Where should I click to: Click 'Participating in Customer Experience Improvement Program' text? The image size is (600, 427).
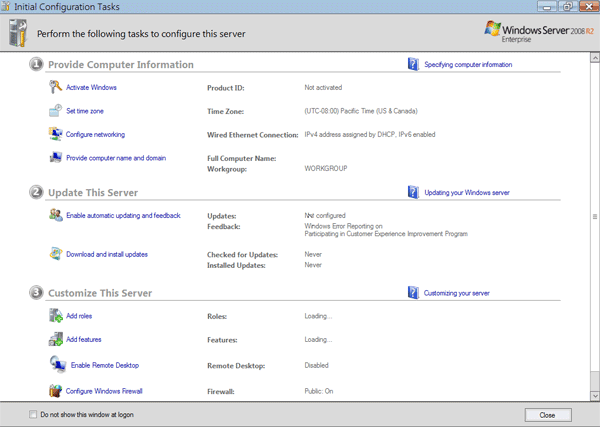386,234
